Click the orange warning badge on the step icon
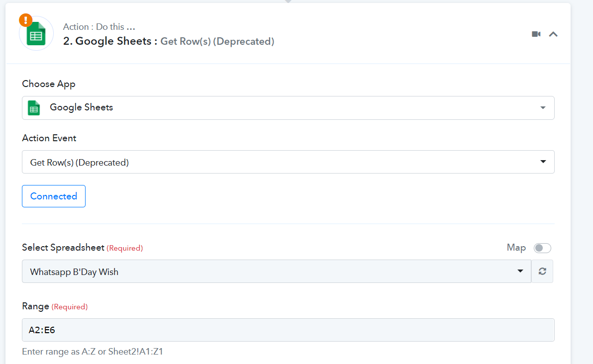This screenshot has height=364, width=593. (x=26, y=20)
